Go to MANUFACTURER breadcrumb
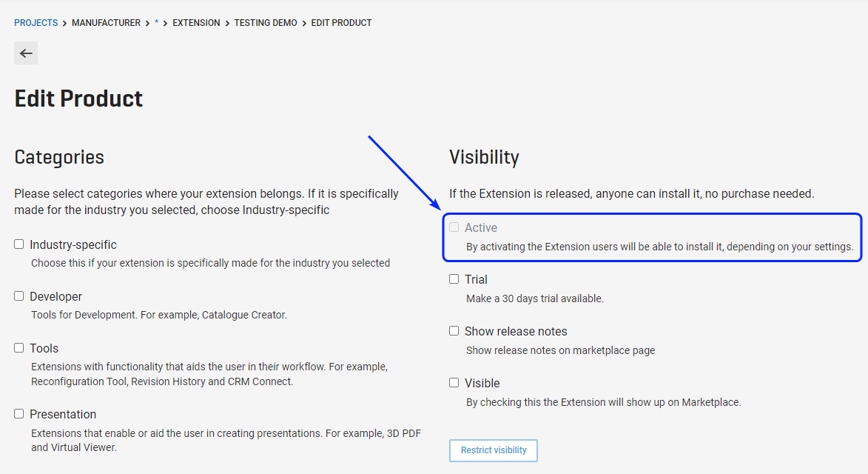The height and width of the screenshot is (474, 868). (107, 23)
